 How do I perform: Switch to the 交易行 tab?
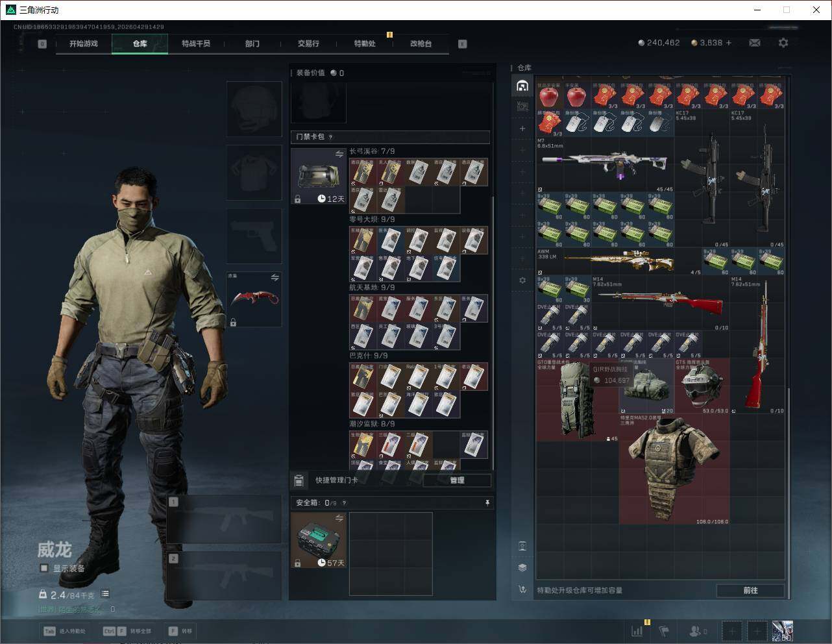point(308,43)
